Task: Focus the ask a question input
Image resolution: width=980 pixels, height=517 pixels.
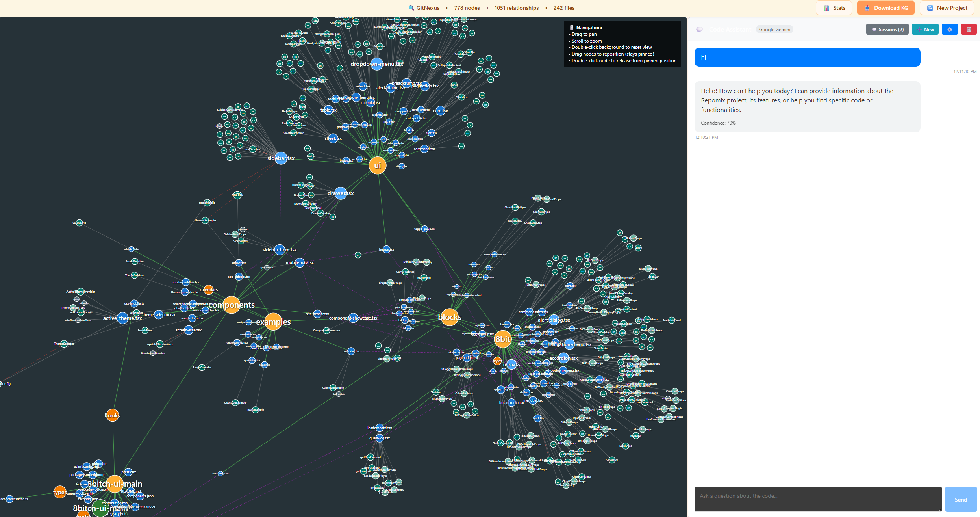Action: pos(818,499)
